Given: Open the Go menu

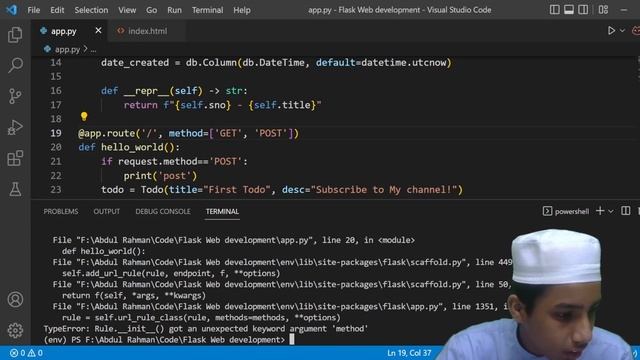Looking at the screenshot, I should click(x=151, y=10).
